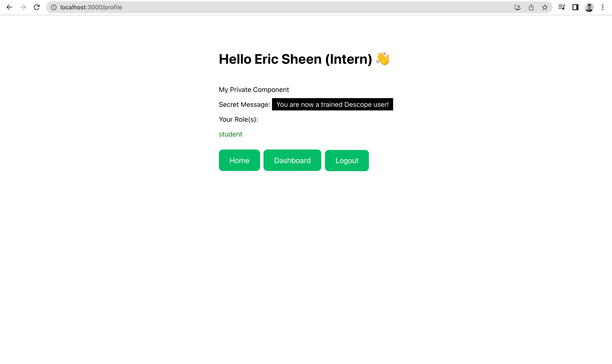Select the green student role text
Viewport: 612px width, 364px height.
coord(230,134)
